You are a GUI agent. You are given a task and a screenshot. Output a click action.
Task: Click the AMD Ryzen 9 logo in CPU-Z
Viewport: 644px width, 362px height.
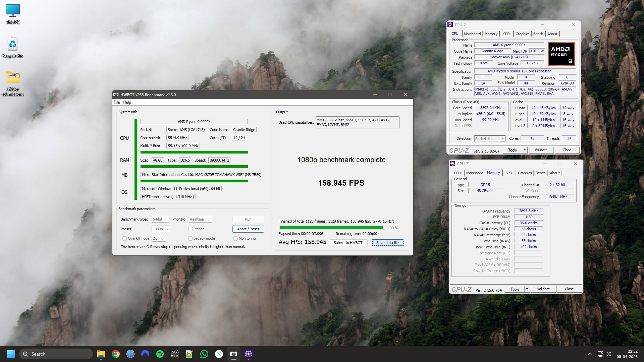[x=561, y=54]
